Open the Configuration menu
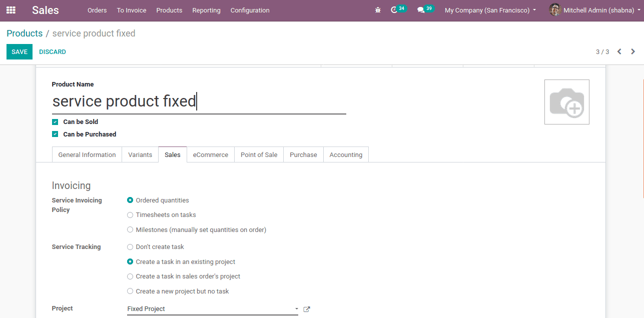 (250, 10)
